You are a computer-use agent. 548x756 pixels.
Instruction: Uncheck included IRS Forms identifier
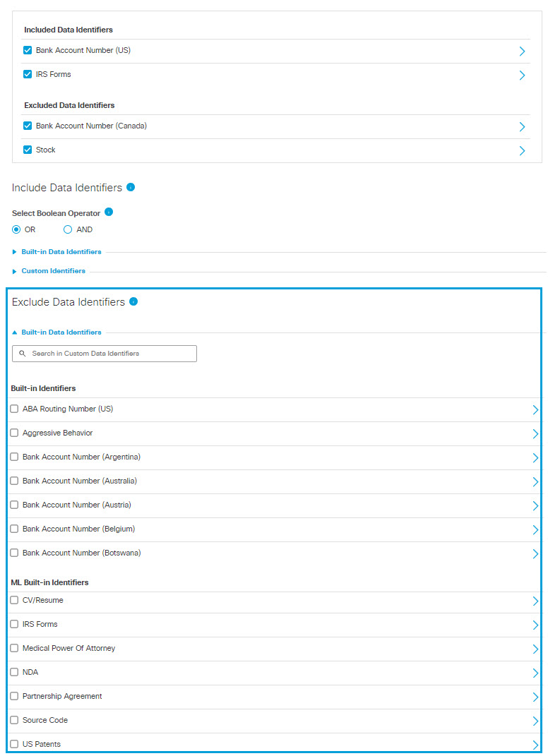[x=28, y=74]
